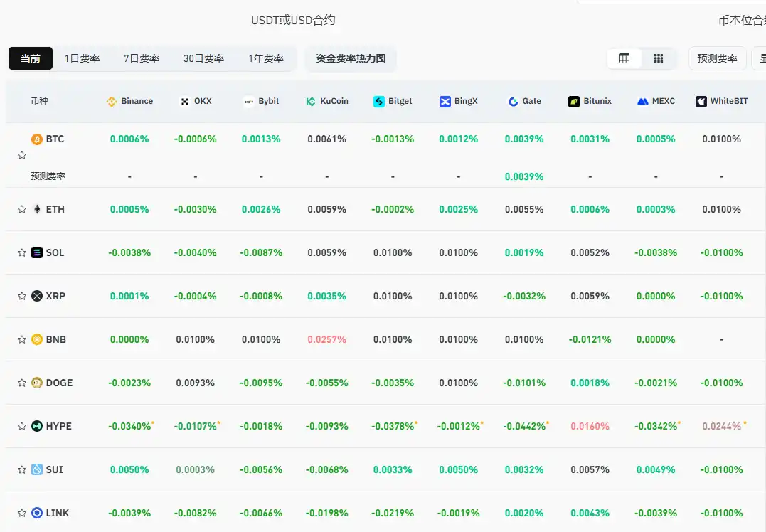Viewport: 766px width, 532px height.
Task: Open the 资金费率热力图 heatmap
Action: [x=351, y=58]
